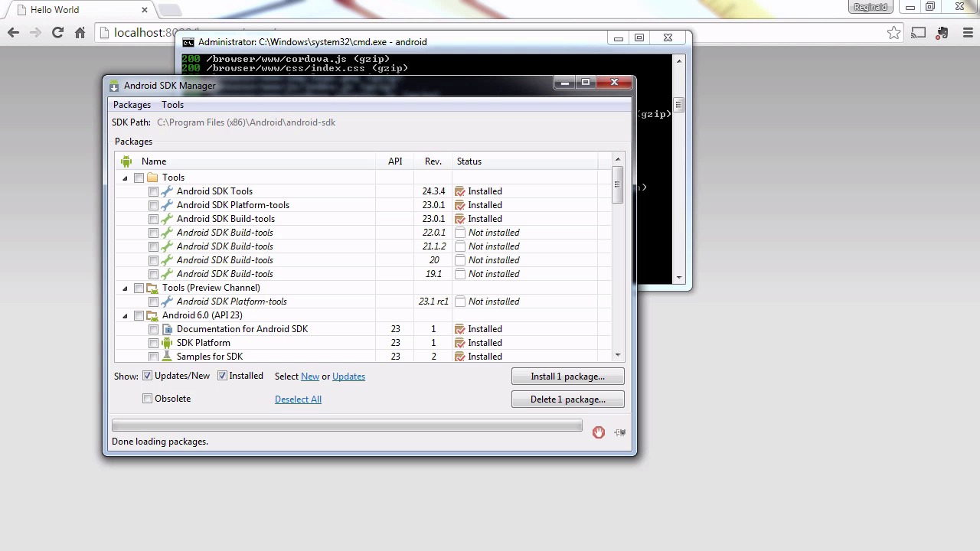Check the Android SDK Build-tools 19.1 checkbox
980x551 pixels.
(153, 274)
